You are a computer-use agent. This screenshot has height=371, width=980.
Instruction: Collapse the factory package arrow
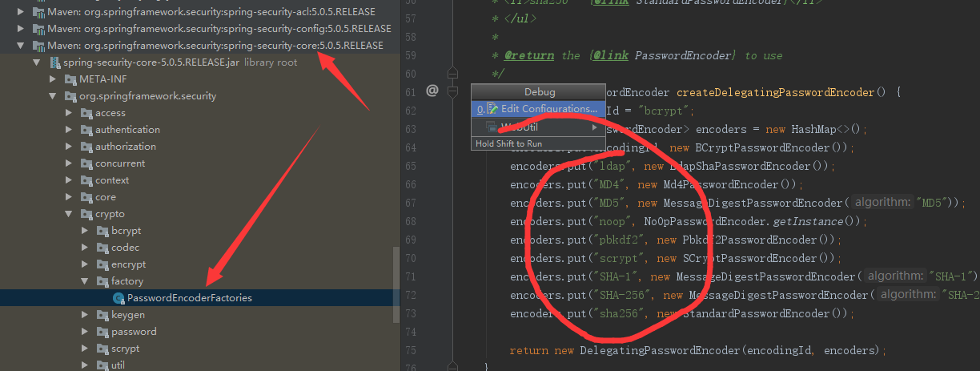click(x=86, y=281)
